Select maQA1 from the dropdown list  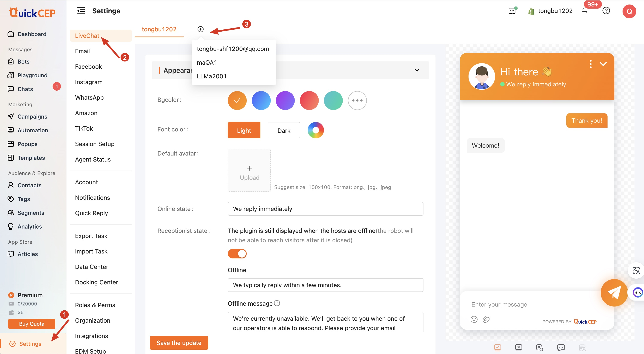pyautogui.click(x=207, y=63)
